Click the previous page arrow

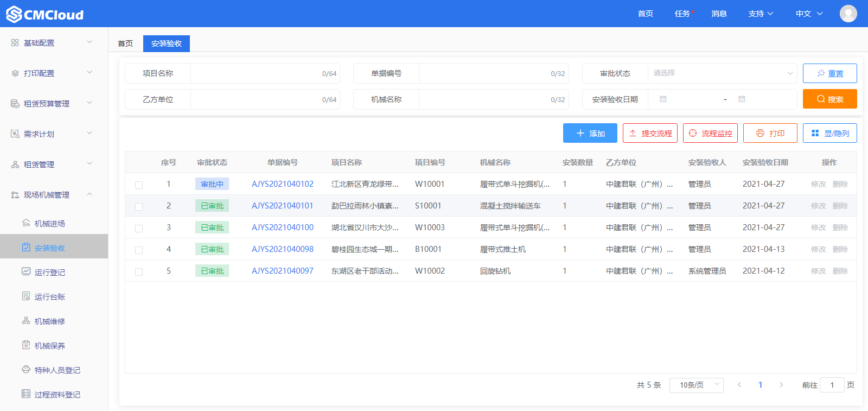coord(739,385)
